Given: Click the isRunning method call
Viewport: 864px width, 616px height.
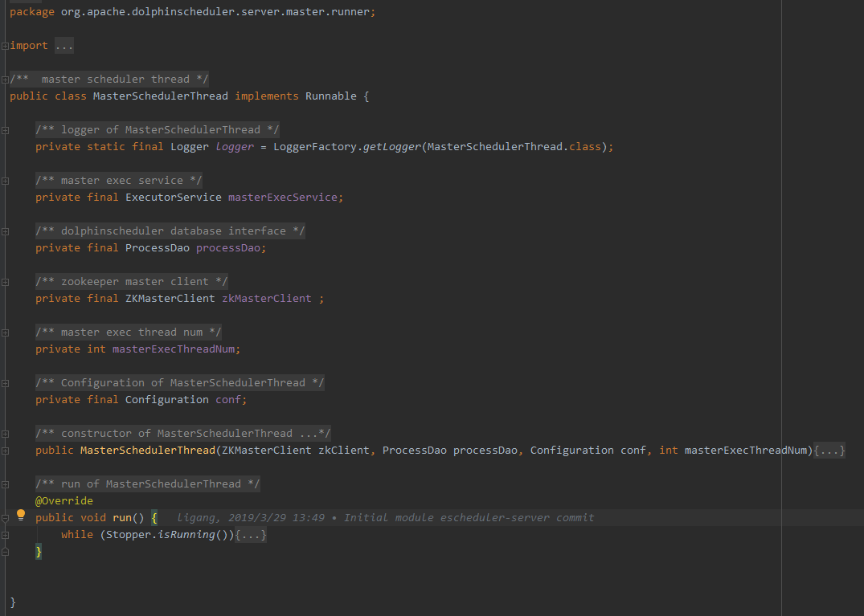Looking at the screenshot, I should (x=186, y=535).
